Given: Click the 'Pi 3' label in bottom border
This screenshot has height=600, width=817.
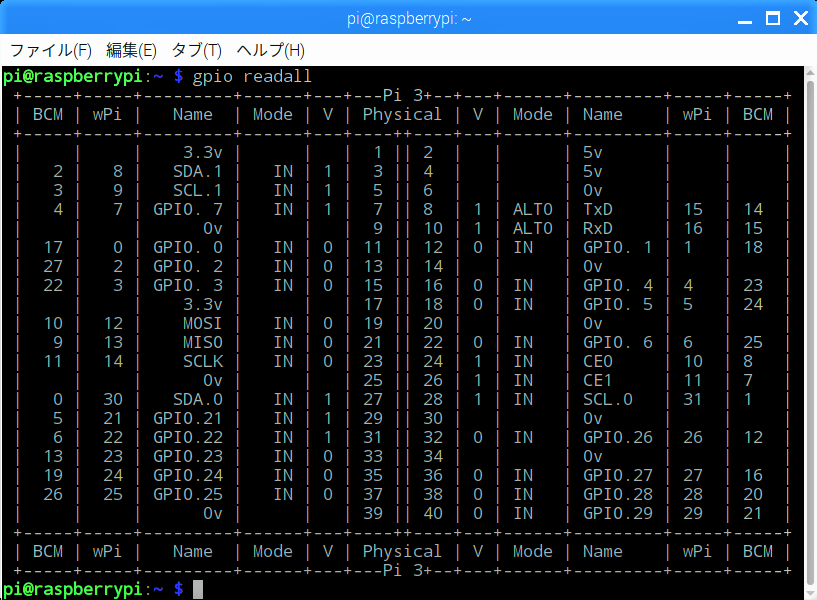Looking at the screenshot, I should click(x=403, y=570).
